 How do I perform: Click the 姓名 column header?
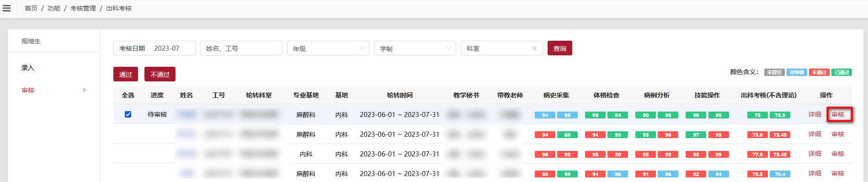pos(186,95)
